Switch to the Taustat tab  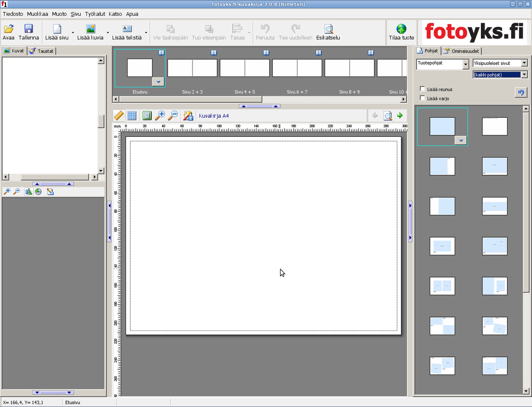point(42,51)
